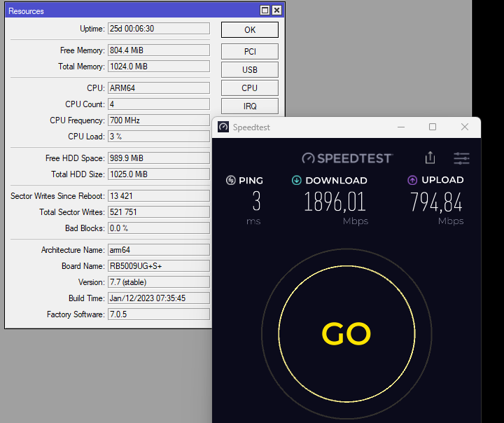Screen dimensions: 504x423
Task: Click the ping icon
Action: pyautogui.click(x=231, y=180)
